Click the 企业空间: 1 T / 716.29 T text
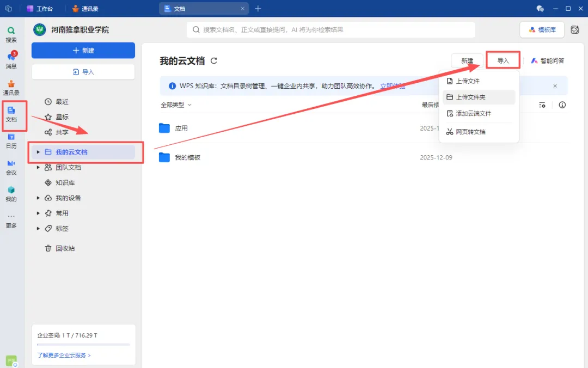This screenshot has width=588, height=368. (x=67, y=335)
